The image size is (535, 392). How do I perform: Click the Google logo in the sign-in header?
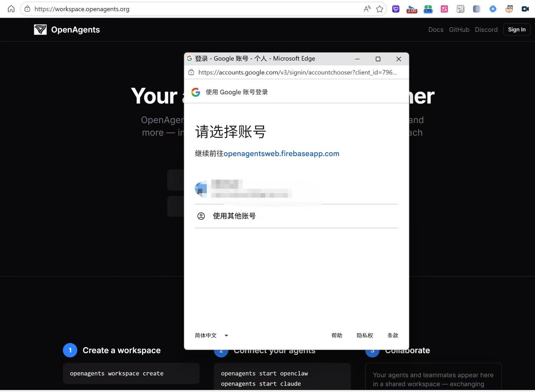[x=196, y=92]
